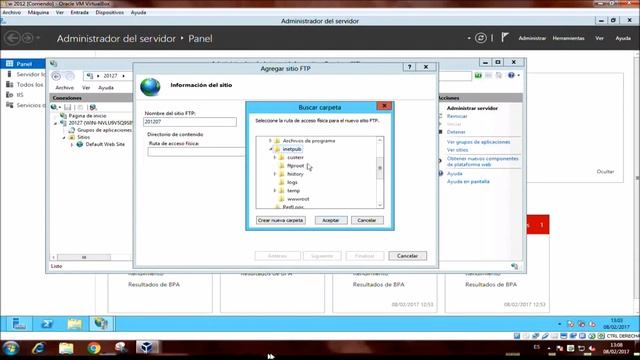
Task: Select Panel in Server Manager sidebar
Action: click(23, 64)
